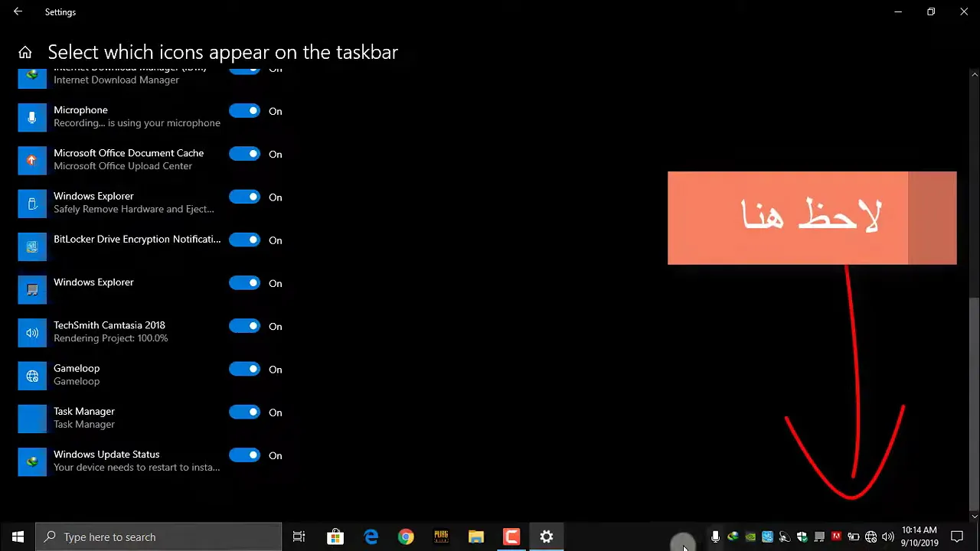The height and width of the screenshot is (551, 980).
Task: Toggle Microsoft Office Document Cache switch
Action: (244, 154)
